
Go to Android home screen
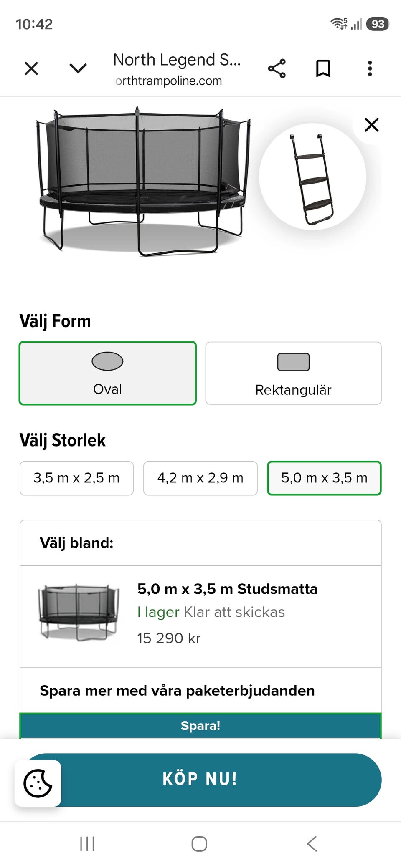pyautogui.click(x=199, y=844)
